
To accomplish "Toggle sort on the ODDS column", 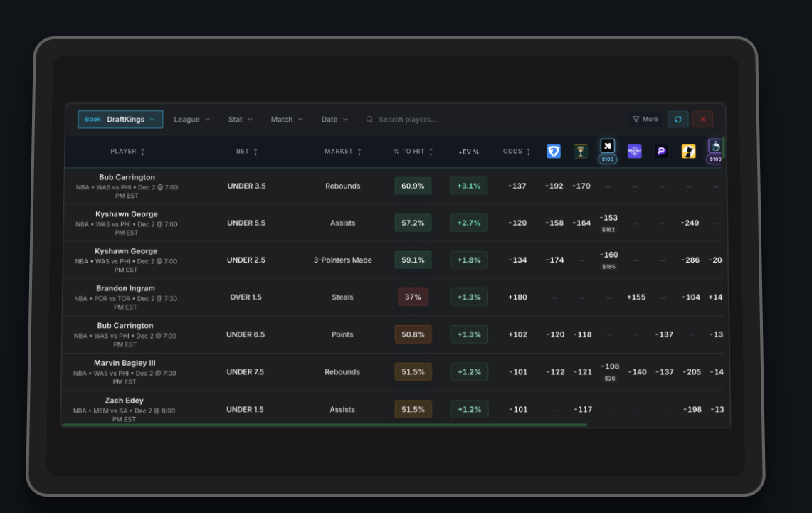I will pyautogui.click(x=528, y=151).
